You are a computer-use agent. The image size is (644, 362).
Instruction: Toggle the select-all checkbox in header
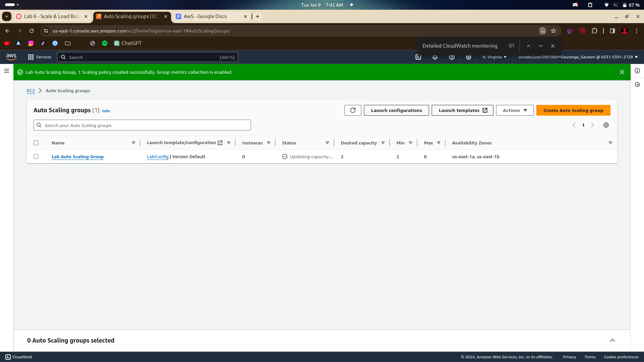coord(36,143)
